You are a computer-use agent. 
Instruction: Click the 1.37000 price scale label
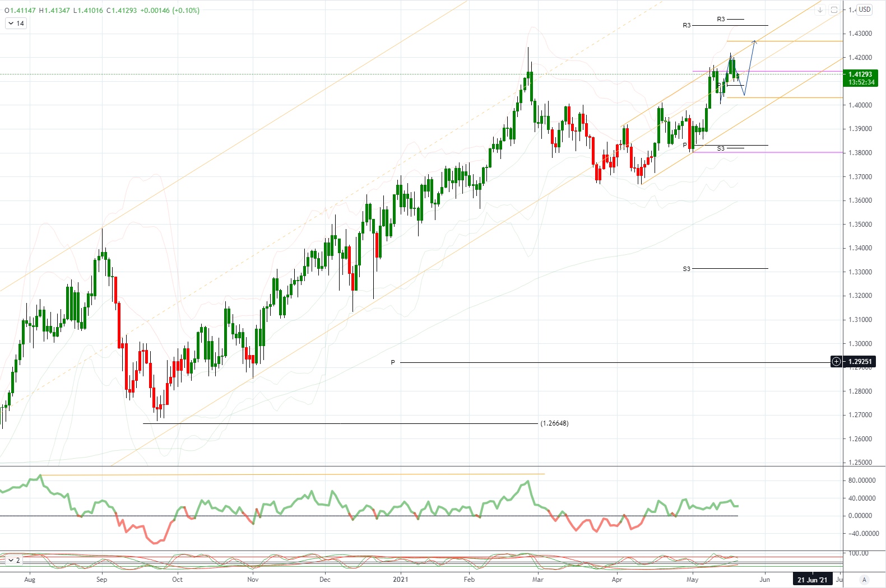(x=860, y=177)
